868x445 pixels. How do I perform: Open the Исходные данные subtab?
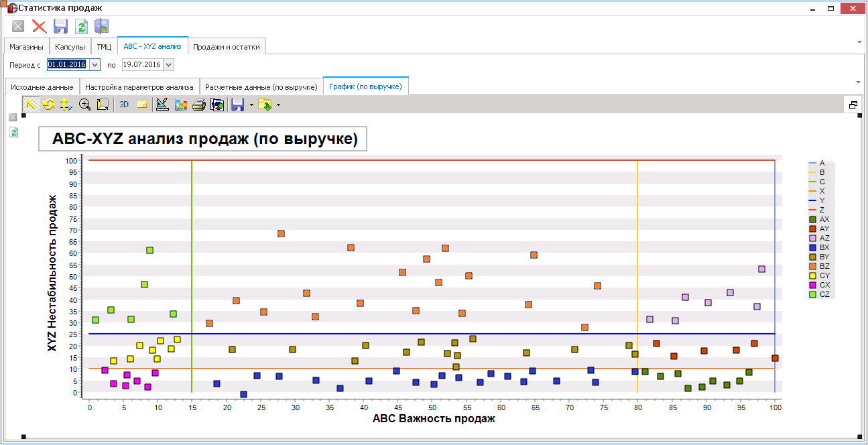pyautogui.click(x=42, y=87)
